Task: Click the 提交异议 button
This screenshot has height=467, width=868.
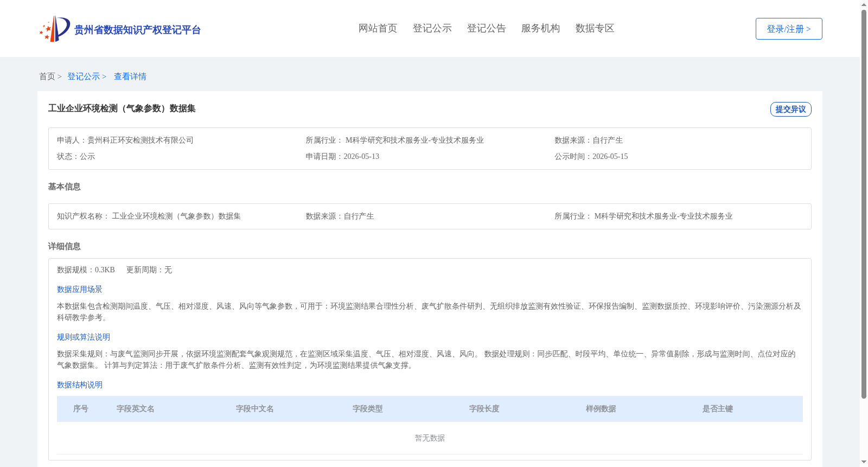Action: click(790, 109)
